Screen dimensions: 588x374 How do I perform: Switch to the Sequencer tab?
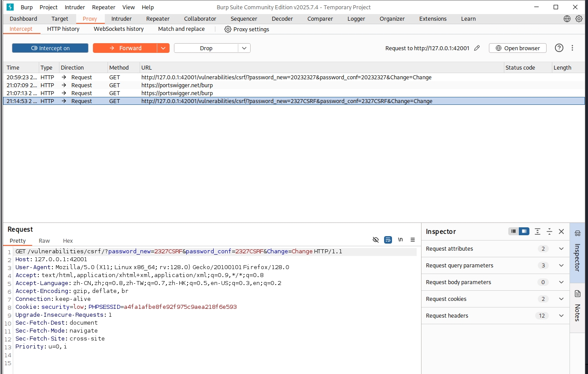pyautogui.click(x=244, y=19)
